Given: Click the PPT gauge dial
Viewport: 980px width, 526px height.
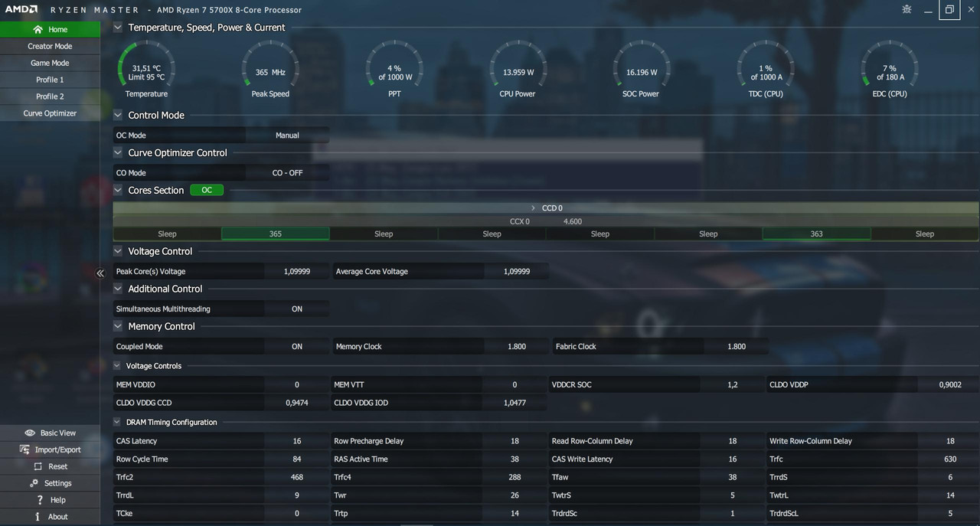Looking at the screenshot, I should [394, 64].
